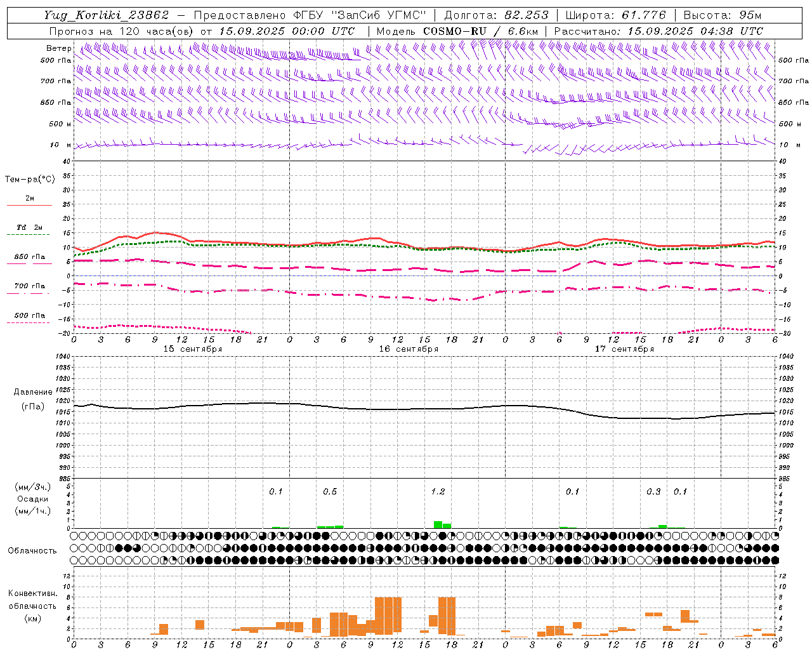Image resolution: width=812 pixels, height=650 pixels.
Task: Select the 1.2 precipitation amount value
Action: [x=438, y=491]
